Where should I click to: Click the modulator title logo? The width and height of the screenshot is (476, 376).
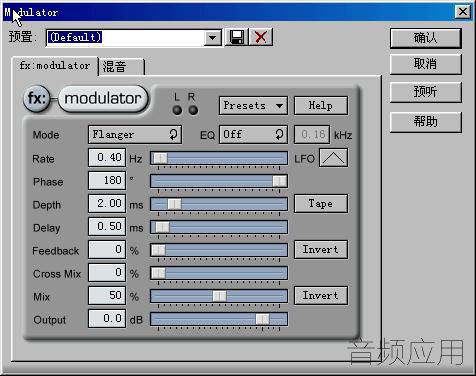[x=103, y=98]
